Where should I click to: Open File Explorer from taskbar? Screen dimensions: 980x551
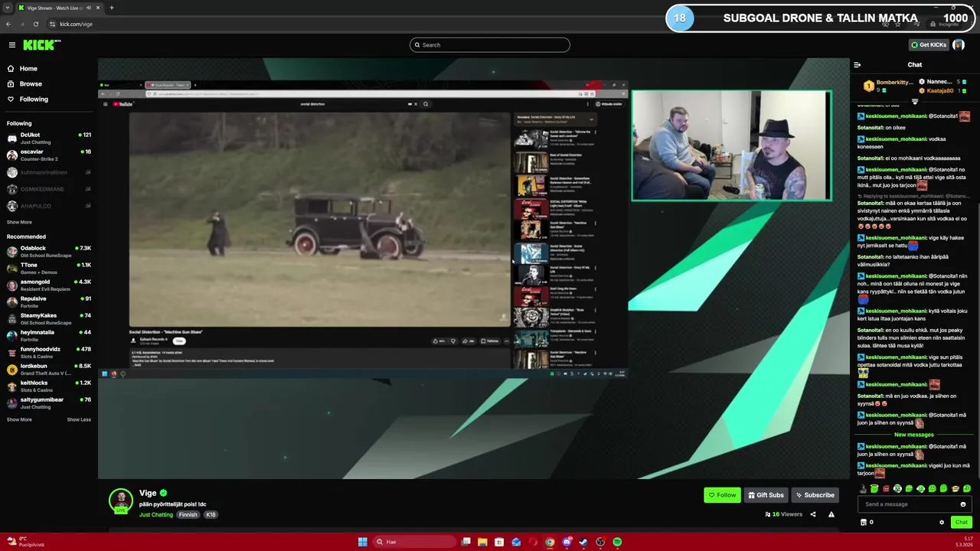click(x=482, y=542)
